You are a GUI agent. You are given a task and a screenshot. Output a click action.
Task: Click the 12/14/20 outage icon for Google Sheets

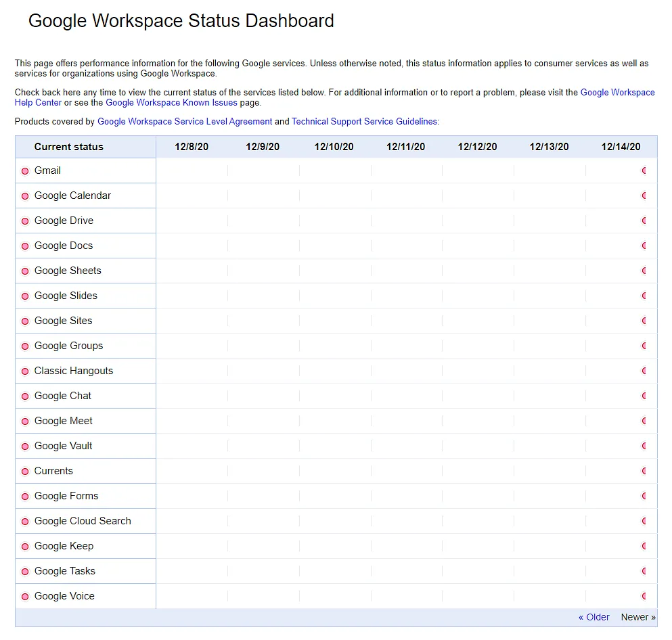644,271
